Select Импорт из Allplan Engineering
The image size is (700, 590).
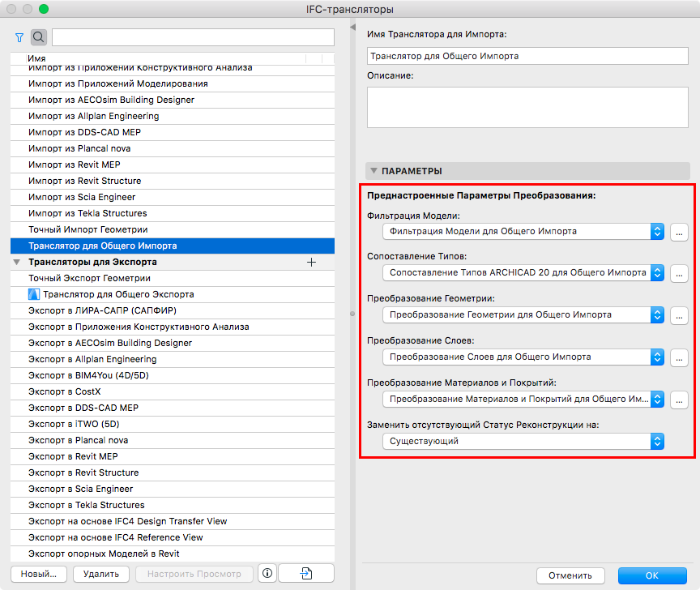[x=173, y=116]
